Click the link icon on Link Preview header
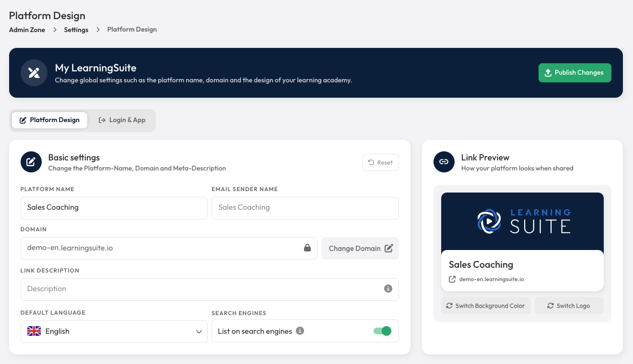Viewport: 633px width, 364px height. (x=444, y=162)
